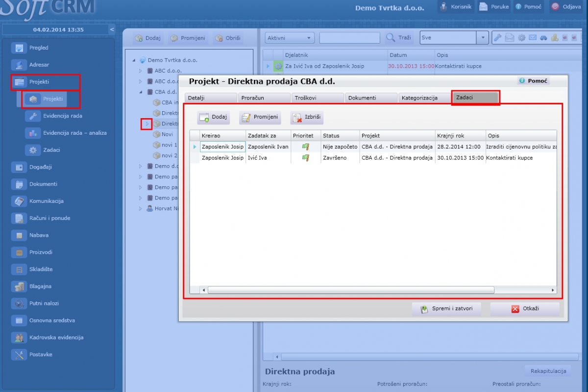Expand the main Projekti sidebar section

[45, 82]
